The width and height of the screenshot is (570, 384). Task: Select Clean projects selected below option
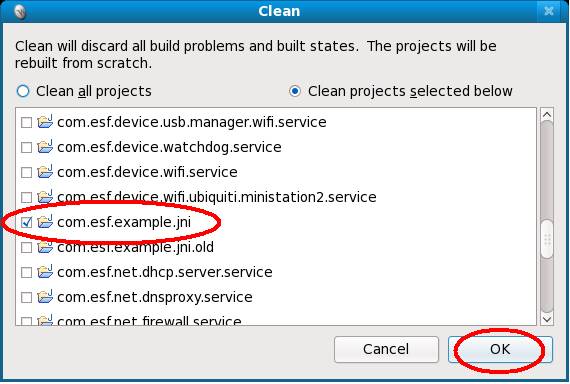(x=295, y=91)
